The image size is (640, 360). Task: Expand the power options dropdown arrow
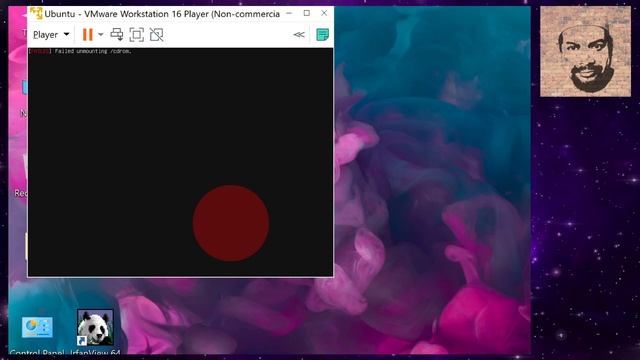(100, 35)
